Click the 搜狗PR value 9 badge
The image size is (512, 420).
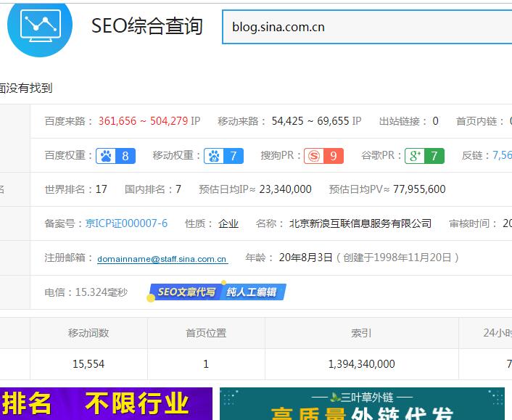click(334, 156)
